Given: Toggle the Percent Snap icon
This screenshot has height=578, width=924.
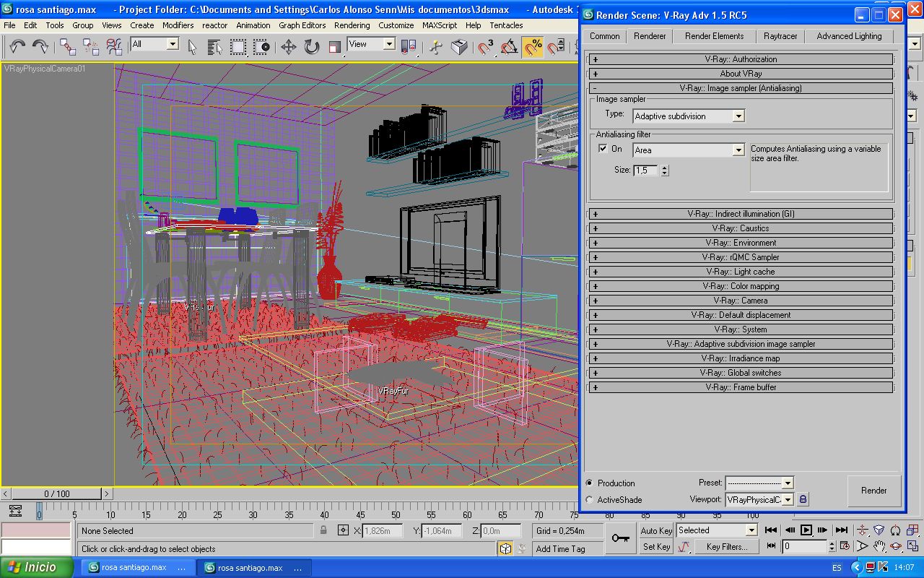Looking at the screenshot, I should (x=533, y=47).
